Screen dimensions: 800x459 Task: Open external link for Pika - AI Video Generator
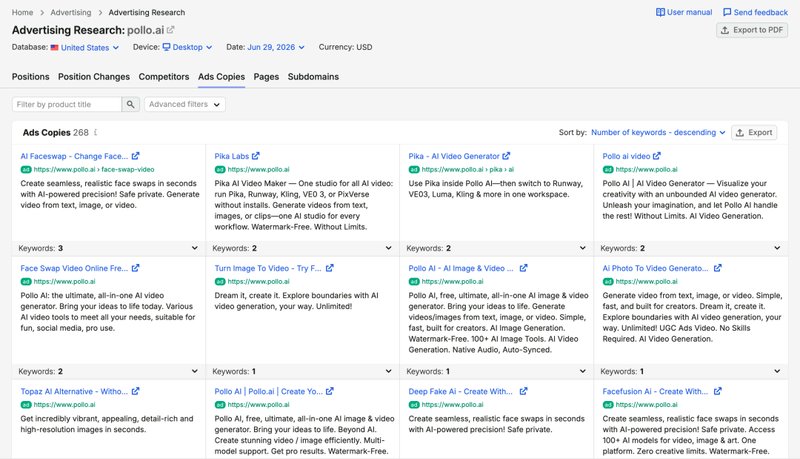point(506,156)
